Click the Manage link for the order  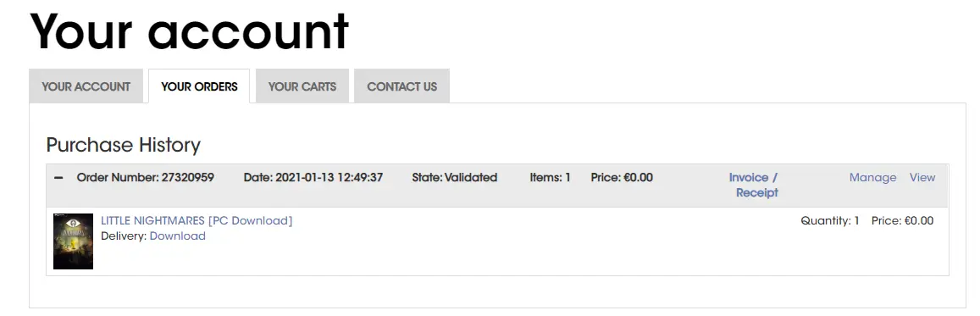point(872,177)
